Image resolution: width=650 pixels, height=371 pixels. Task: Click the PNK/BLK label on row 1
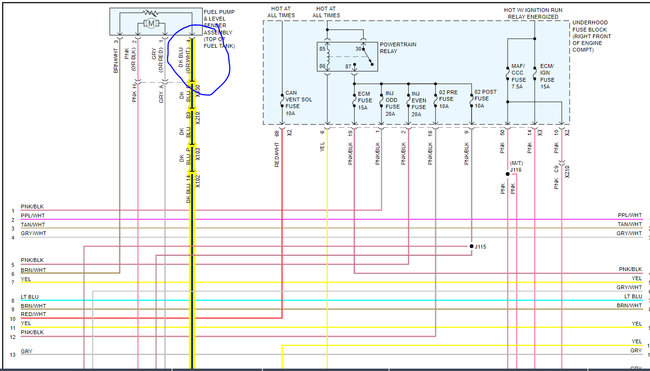pos(32,206)
